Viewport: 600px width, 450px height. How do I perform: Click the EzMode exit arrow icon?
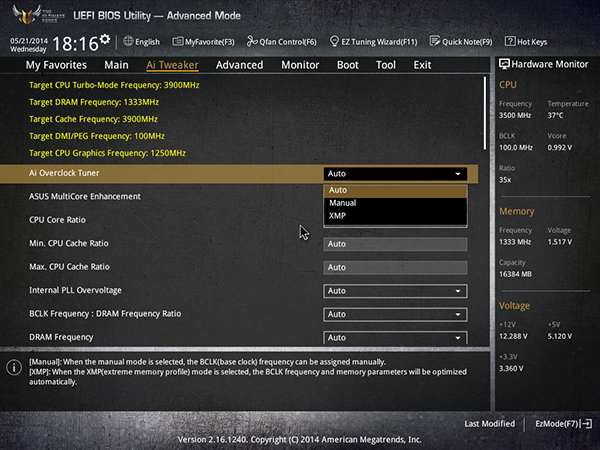(x=586, y=424)
